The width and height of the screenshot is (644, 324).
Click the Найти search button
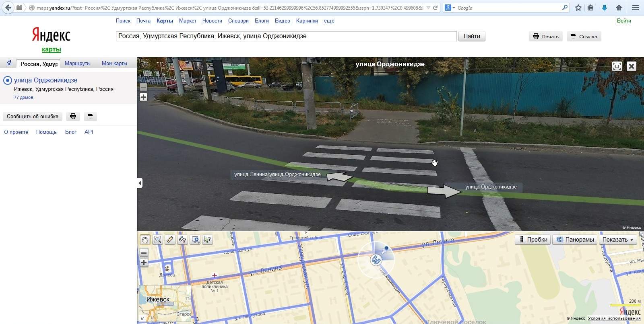point(472,36)
